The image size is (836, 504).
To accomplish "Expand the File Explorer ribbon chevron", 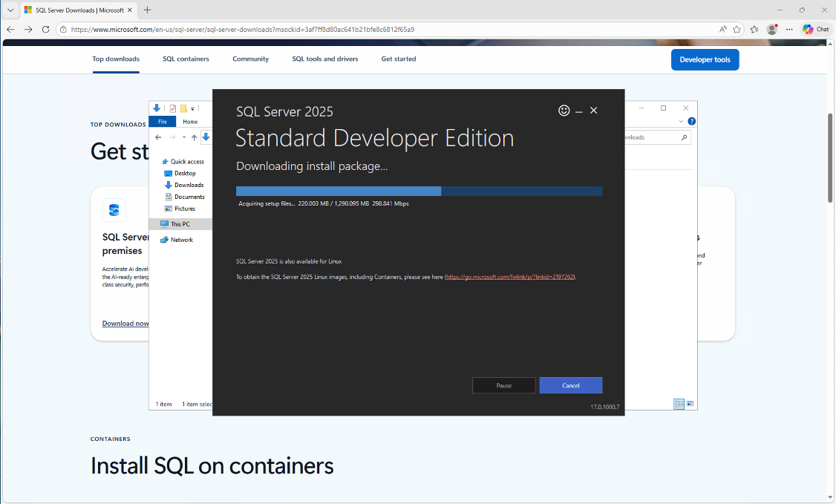I will coord(681,122).
